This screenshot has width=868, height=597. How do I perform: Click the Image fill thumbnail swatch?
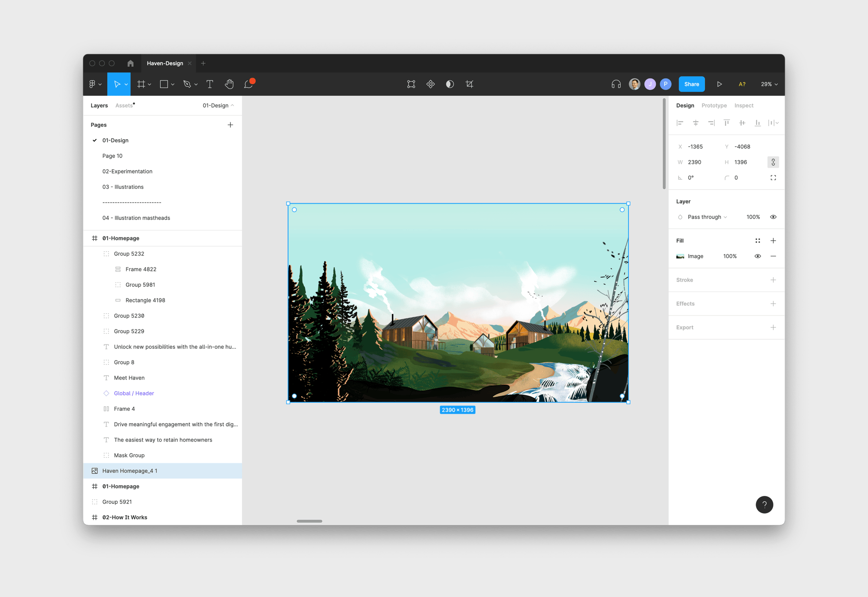coord(680,256)
